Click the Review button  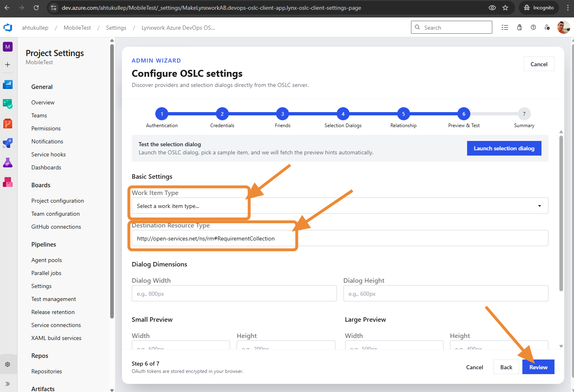pos(538,367)
